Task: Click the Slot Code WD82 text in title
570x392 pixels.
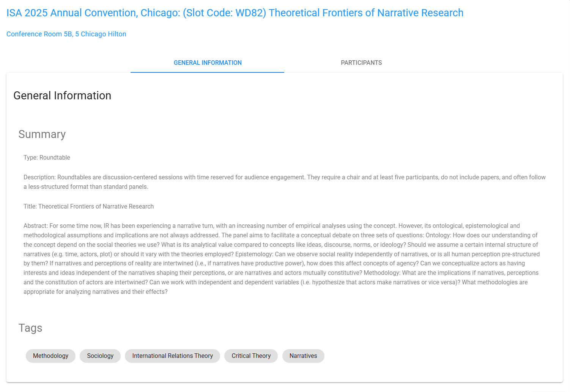Action: point(224,13)
